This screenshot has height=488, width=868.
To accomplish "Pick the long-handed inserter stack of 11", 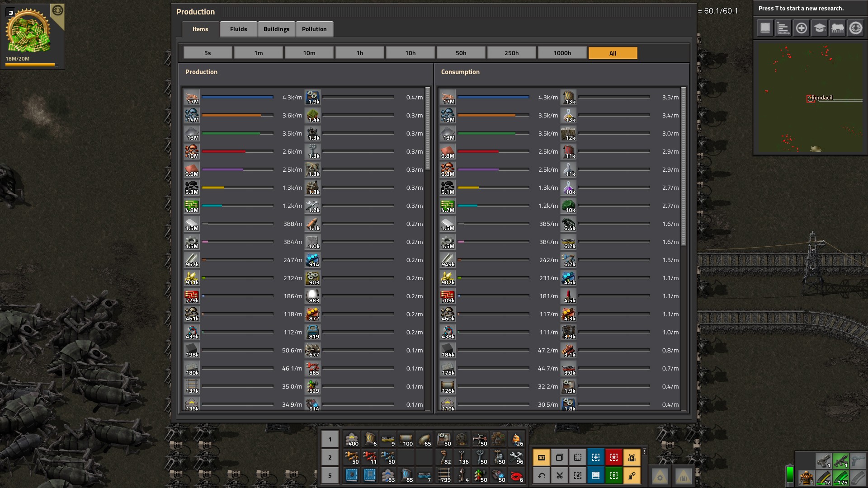I will [370, 457].
